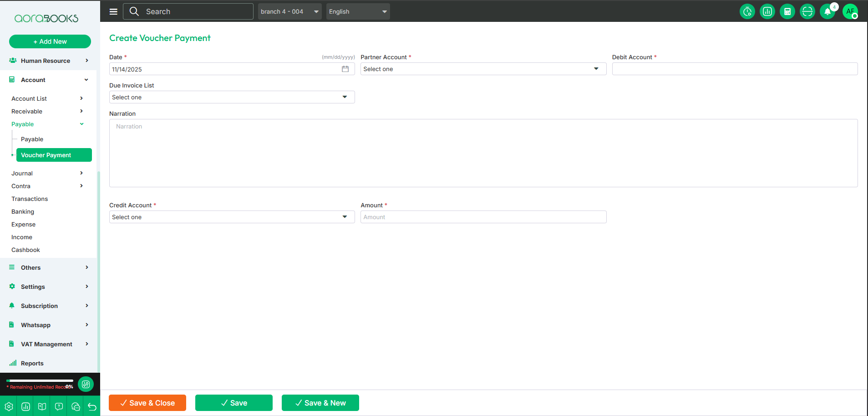Image resolution: width=868 pixels, height=416 pixels.
Task: Click the notification bell icon
Action: click(827, 11)
